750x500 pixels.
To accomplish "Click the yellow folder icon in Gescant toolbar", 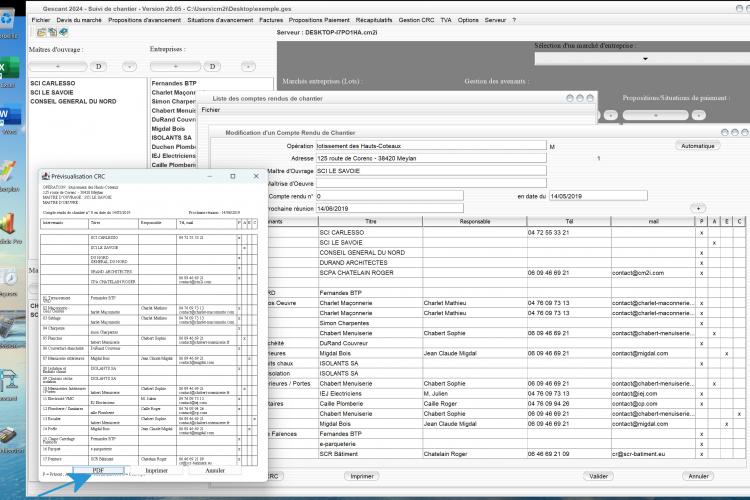I will (42, 32).
